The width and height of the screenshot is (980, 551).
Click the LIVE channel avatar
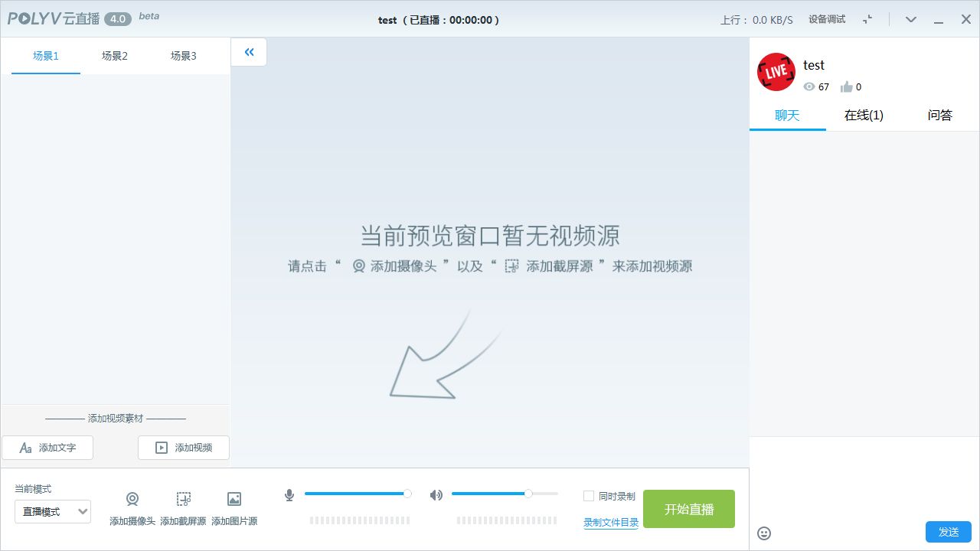click(x=776, y=72)
